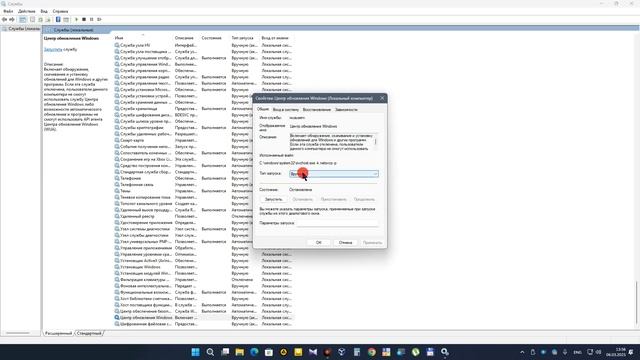Confirm the dialog with OK

click(319, 242)
